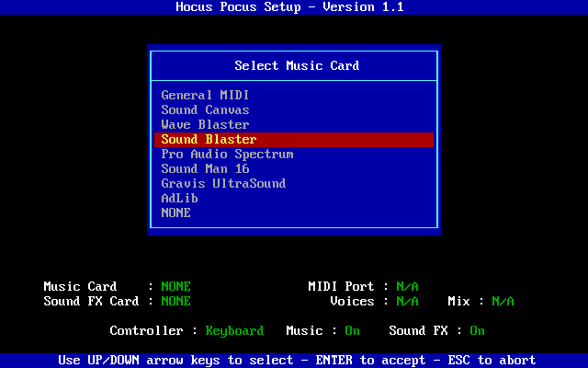Click the MIDI Port N/A value

click(407, 286)
